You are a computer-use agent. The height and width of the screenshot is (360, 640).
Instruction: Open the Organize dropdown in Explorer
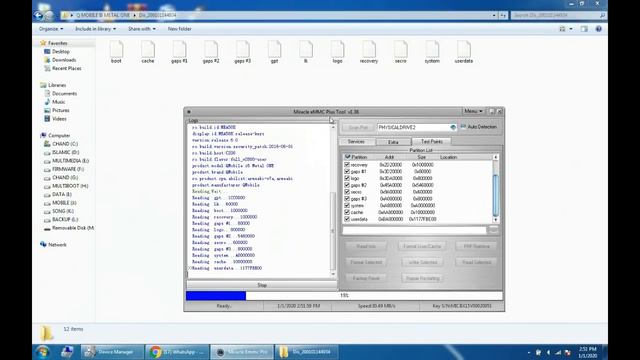click(51, 29)
